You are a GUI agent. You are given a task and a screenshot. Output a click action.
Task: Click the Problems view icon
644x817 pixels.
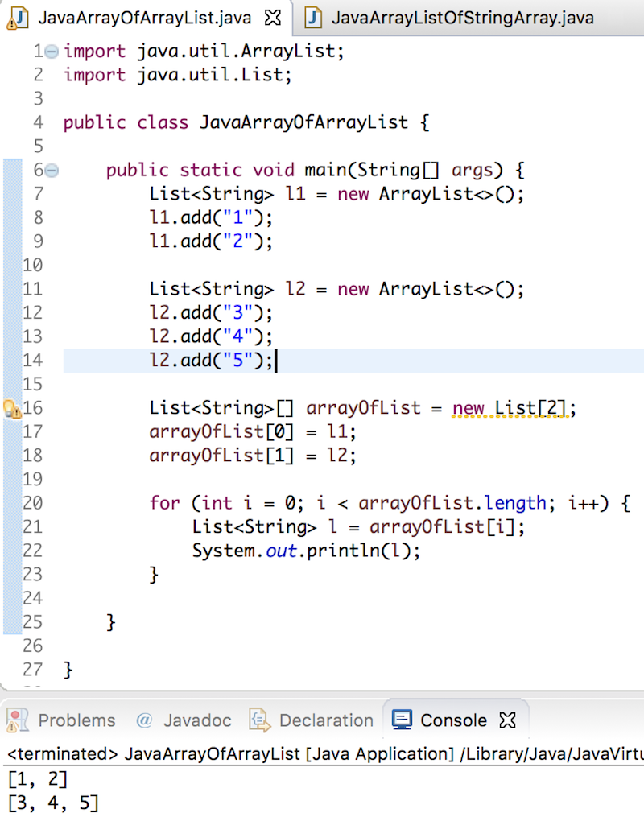click(16, 720)
